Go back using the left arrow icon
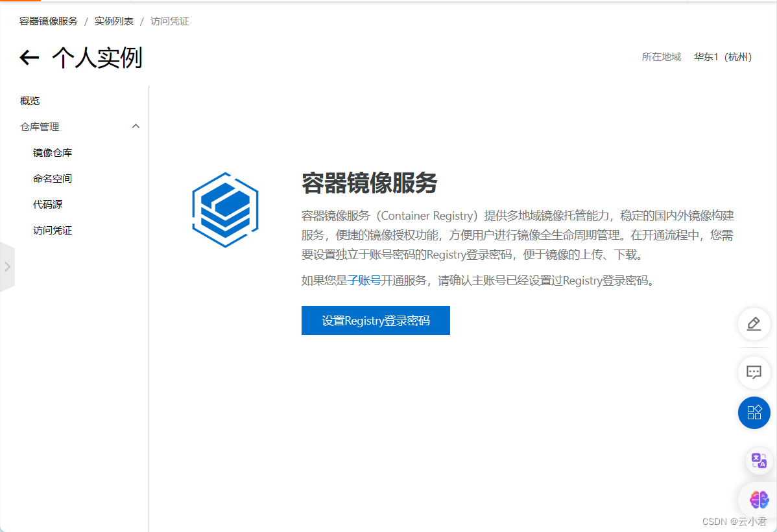This screenshot has height=532, width=777. [x=29, y=58]
